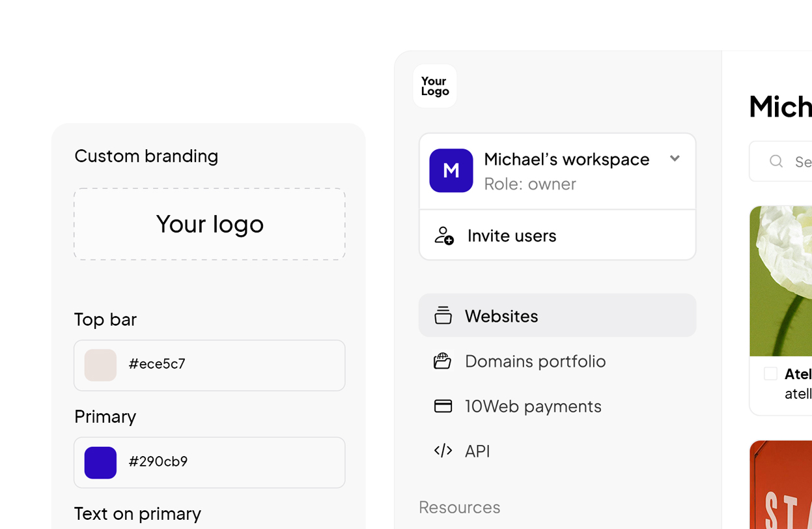Click the Your Logo icon in sidebar
The width and height of the screenshot is (812, 529).
click(435, 86)
